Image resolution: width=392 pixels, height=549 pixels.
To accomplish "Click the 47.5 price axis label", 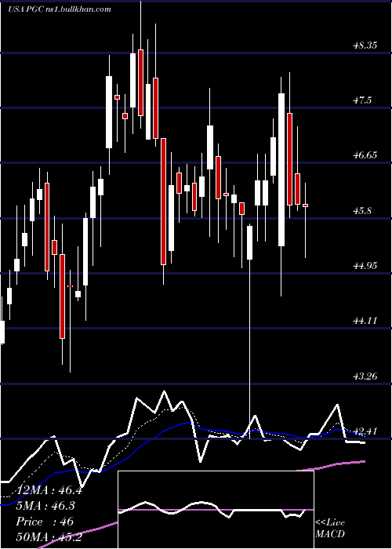I will (362, 100).
